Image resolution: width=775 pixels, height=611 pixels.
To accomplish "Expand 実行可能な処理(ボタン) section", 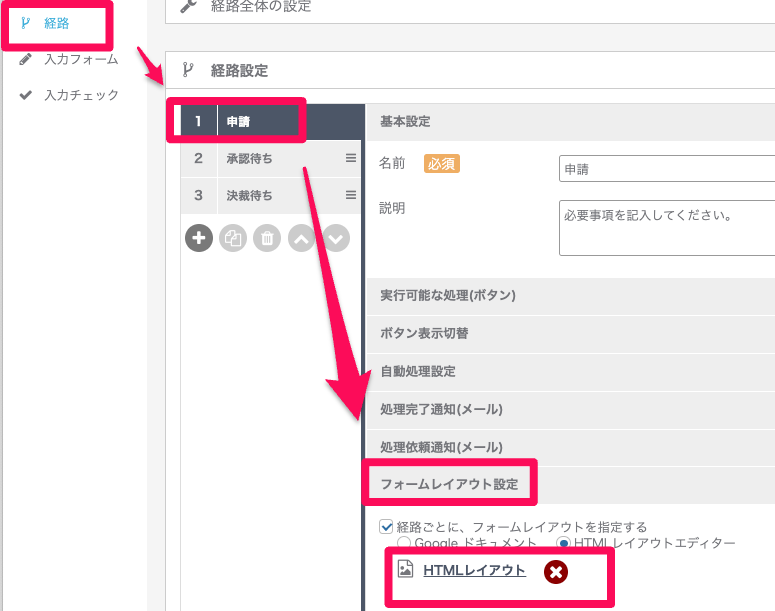I will click(570, 296).
